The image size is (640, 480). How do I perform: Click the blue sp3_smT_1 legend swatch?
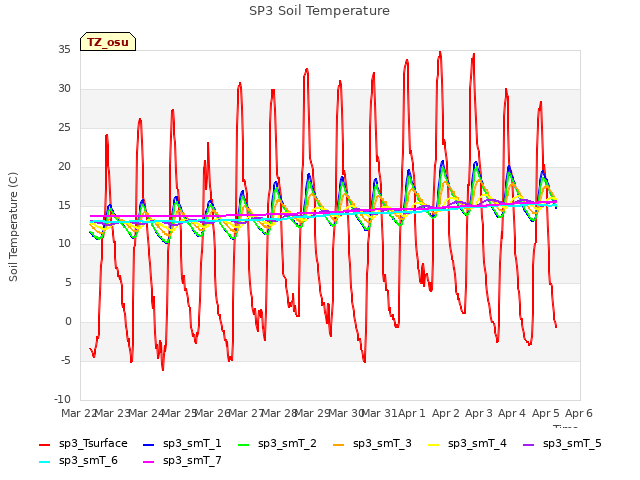coord(149,444)
